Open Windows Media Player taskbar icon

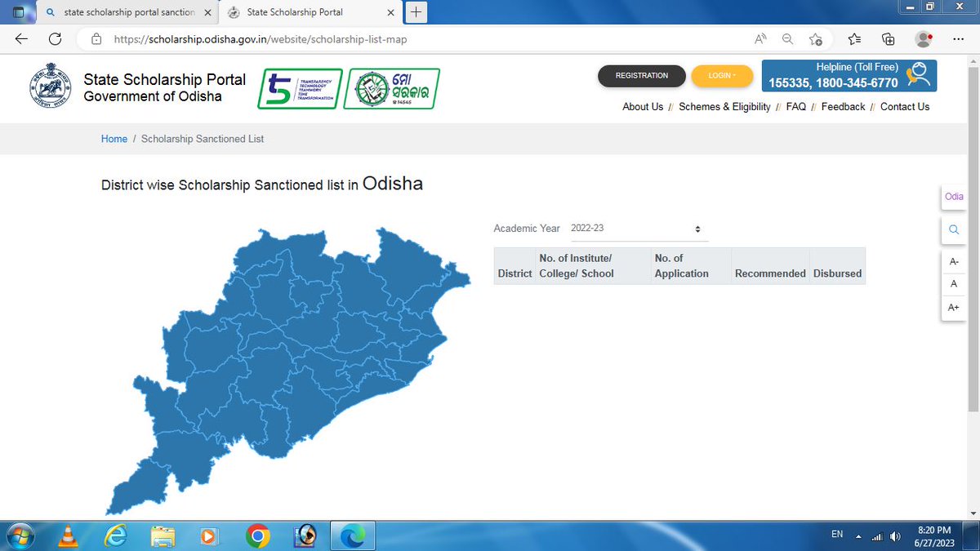coord(210,535)
